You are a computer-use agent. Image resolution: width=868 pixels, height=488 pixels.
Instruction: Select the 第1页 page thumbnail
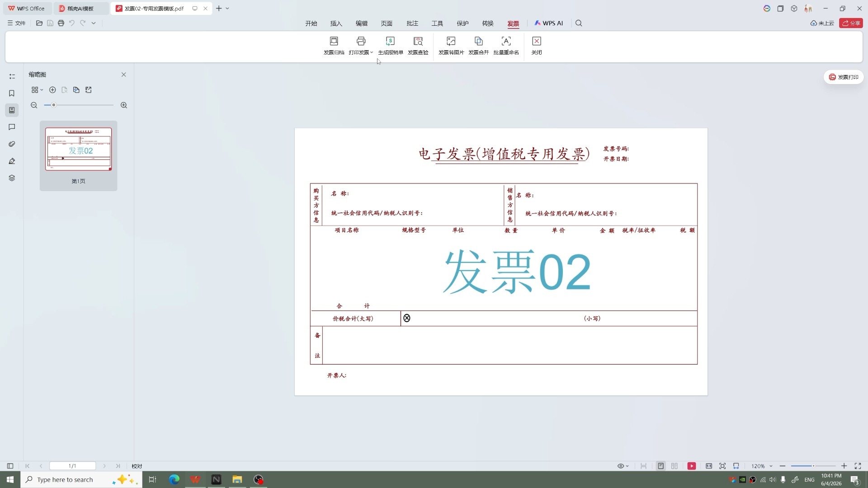click(x=78, y=155)
